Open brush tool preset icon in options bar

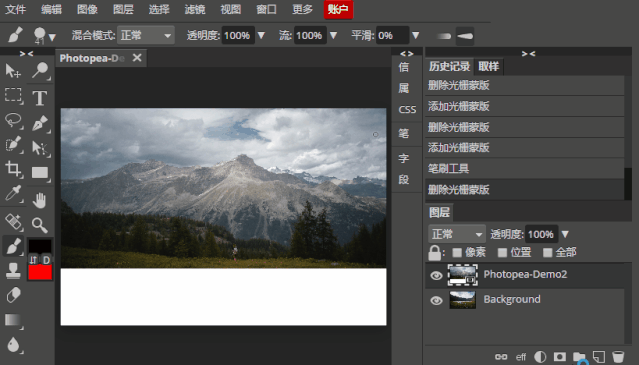[x=15, y=35]
